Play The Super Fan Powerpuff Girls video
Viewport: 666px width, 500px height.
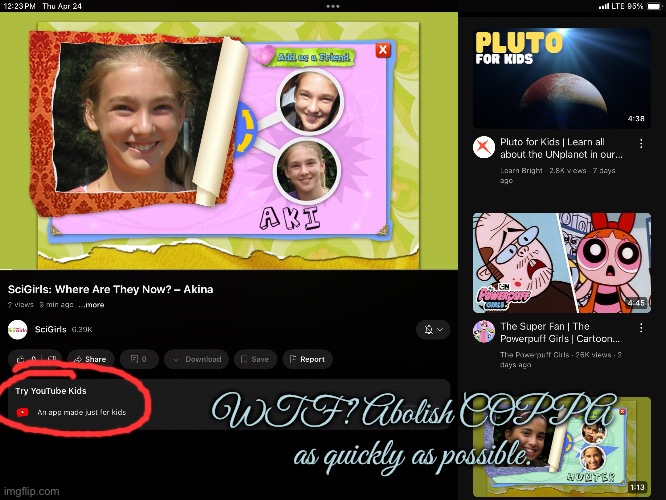pyautogui.click(x=562, y=262)
